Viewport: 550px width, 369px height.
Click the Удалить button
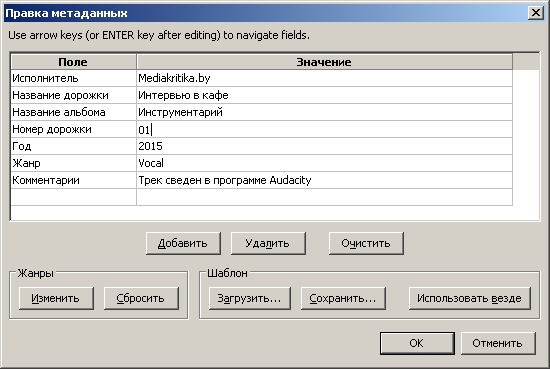pyautogui.click(x=268, y=243)
